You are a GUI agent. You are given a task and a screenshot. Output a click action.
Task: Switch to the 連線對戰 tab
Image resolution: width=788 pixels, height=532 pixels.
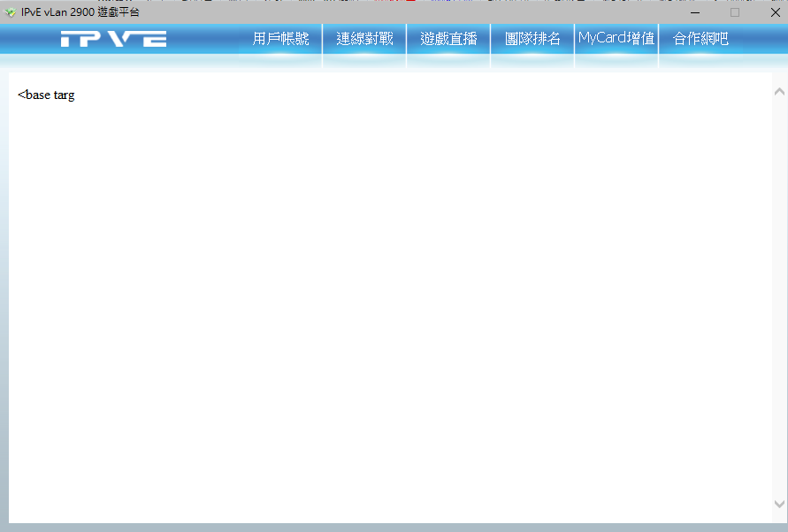364,39
